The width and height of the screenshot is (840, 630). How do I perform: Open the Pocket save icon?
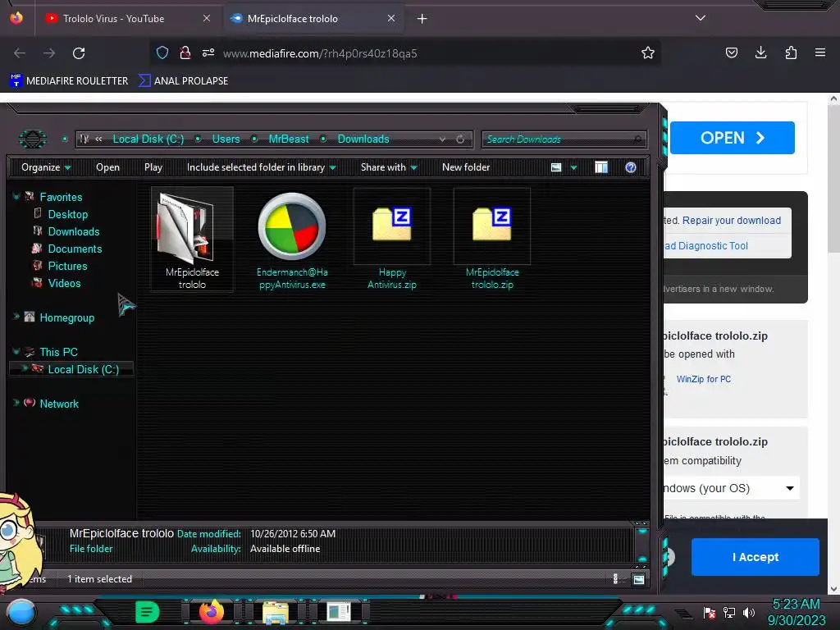[x=731, y=52]
